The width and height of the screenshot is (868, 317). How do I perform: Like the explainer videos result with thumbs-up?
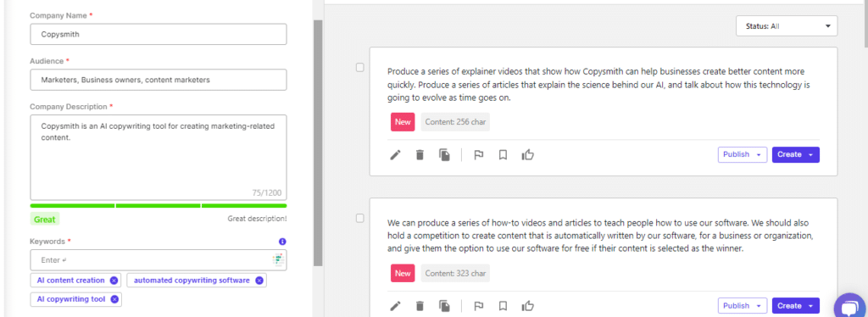pyautogui.click(x=527, y=155)
